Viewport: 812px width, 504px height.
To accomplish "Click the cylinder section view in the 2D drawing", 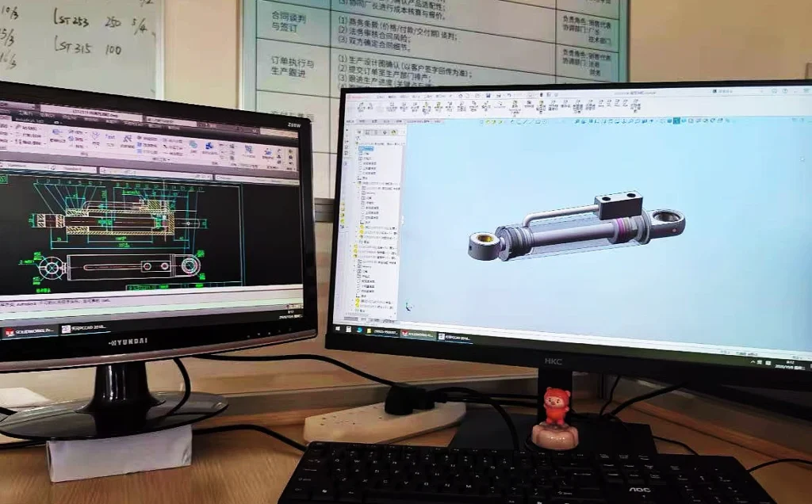I will point(118,221).
